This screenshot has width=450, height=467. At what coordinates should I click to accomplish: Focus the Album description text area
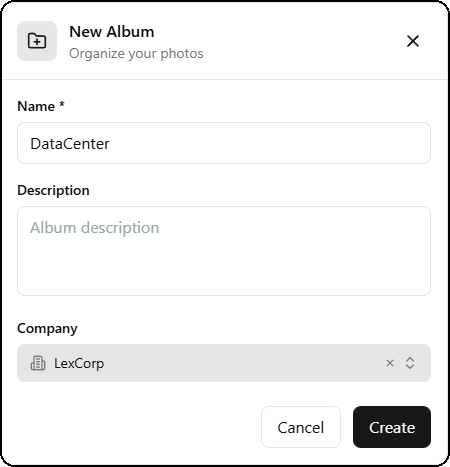tap(224, 251)
